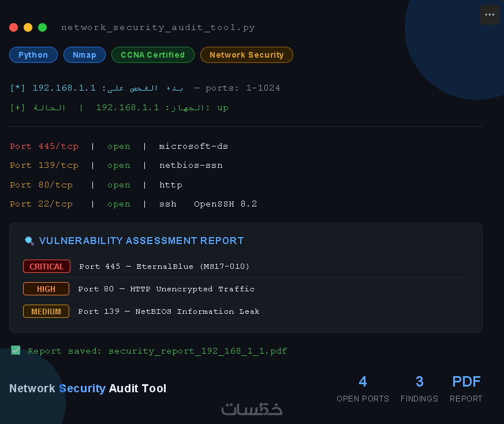Click the magnifier icon beside Vulnerability Assessment Report
Viewport: 504px width, 424px height.
[29, 241]
